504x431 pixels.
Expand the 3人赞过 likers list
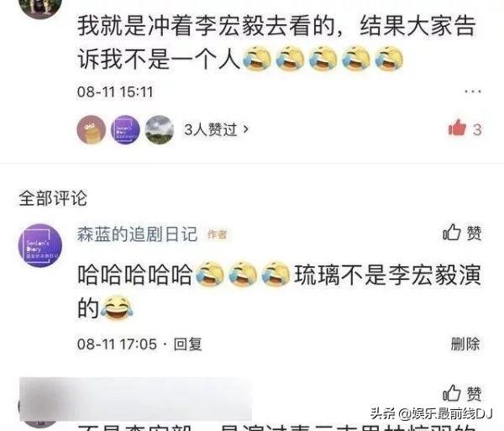click(217, 129)
